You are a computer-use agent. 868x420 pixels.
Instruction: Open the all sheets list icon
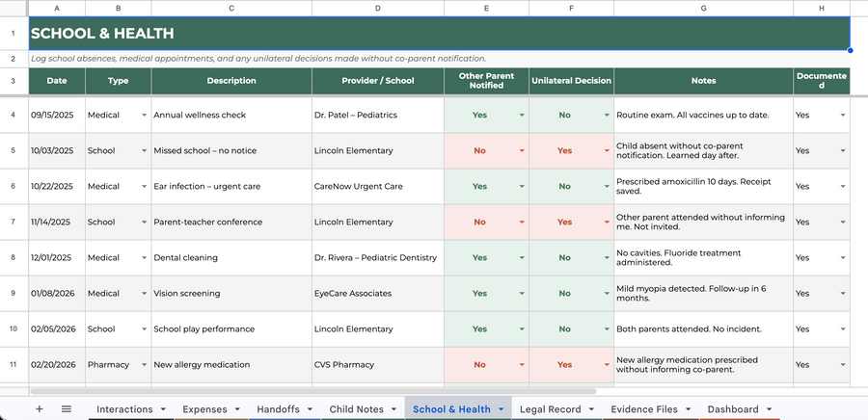click(x=67, y=409)
